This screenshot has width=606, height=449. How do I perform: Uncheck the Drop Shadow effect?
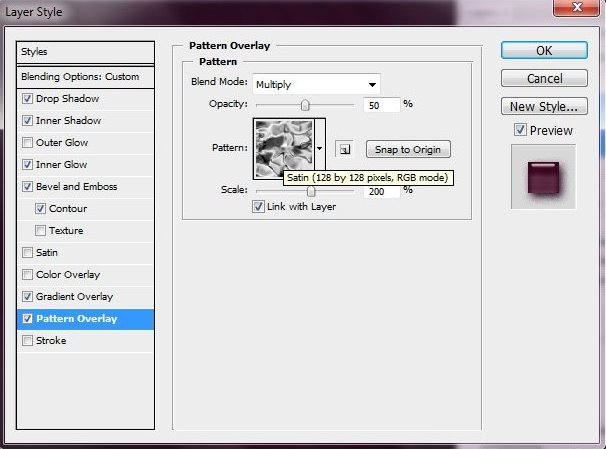tap(26, 99)
